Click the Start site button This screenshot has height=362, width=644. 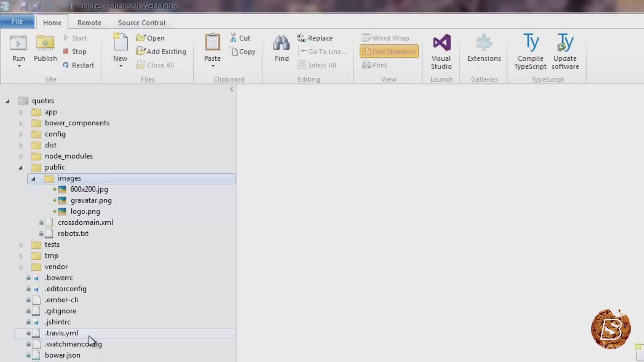(x=75, y=38)
